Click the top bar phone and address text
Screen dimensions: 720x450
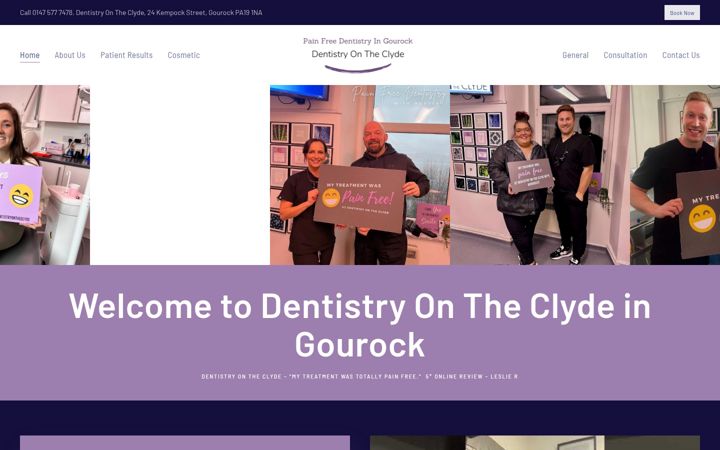pos(141,13)
